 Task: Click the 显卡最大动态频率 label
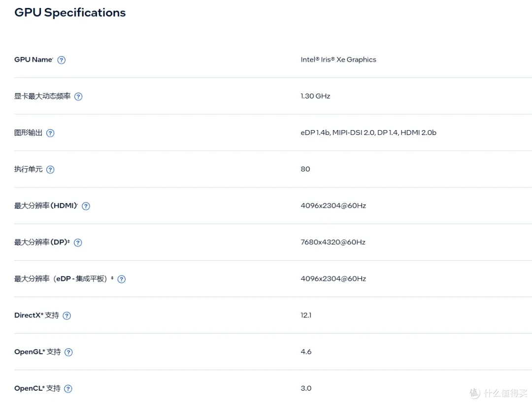pos(42,97)
